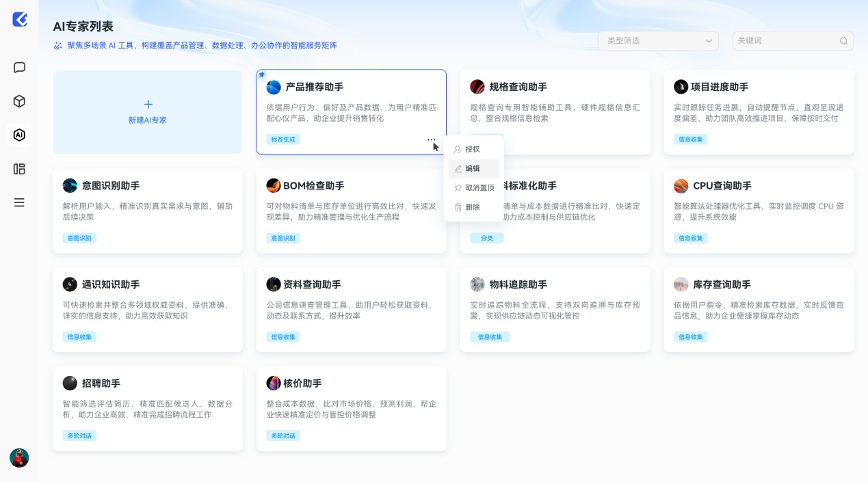
Task: Click the 多轮对话 tag on 招聘助手
Action: [x=79, y=436]
